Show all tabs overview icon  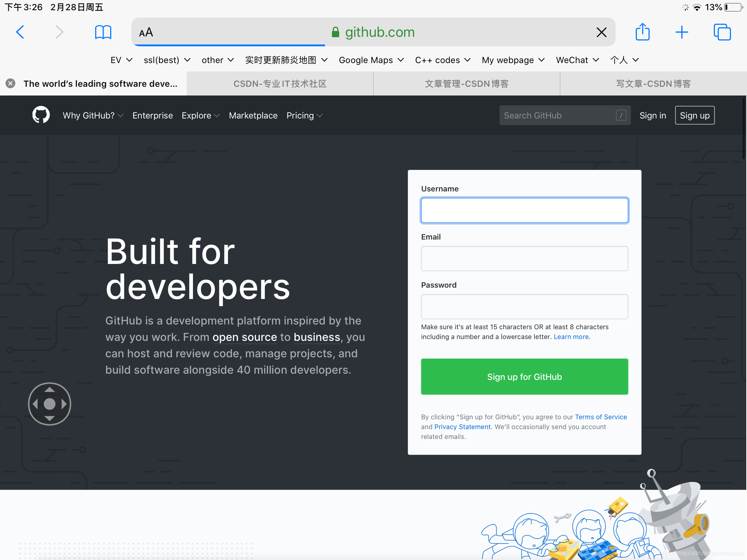pos(722,32)
